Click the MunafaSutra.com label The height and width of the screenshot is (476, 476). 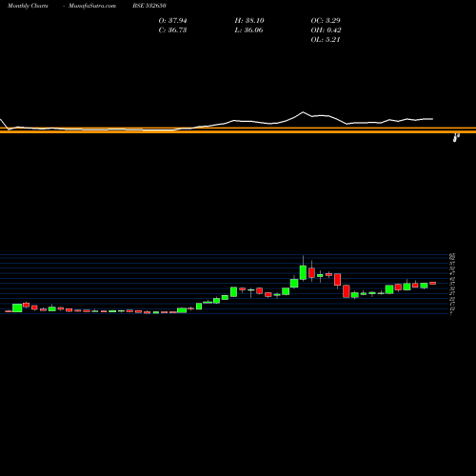point(92,6)
